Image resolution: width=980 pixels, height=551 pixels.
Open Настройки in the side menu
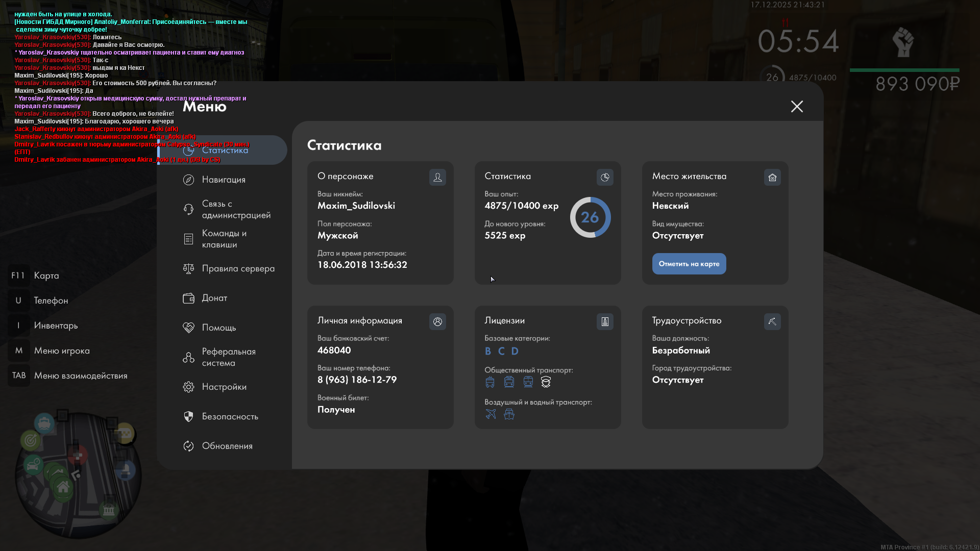[x=224, y=387]
